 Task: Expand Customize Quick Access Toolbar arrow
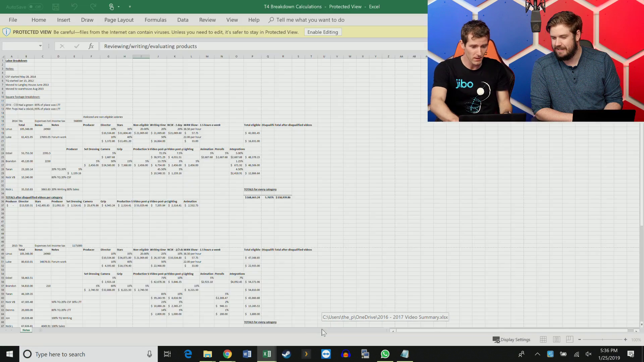click(x=130, y=7)
